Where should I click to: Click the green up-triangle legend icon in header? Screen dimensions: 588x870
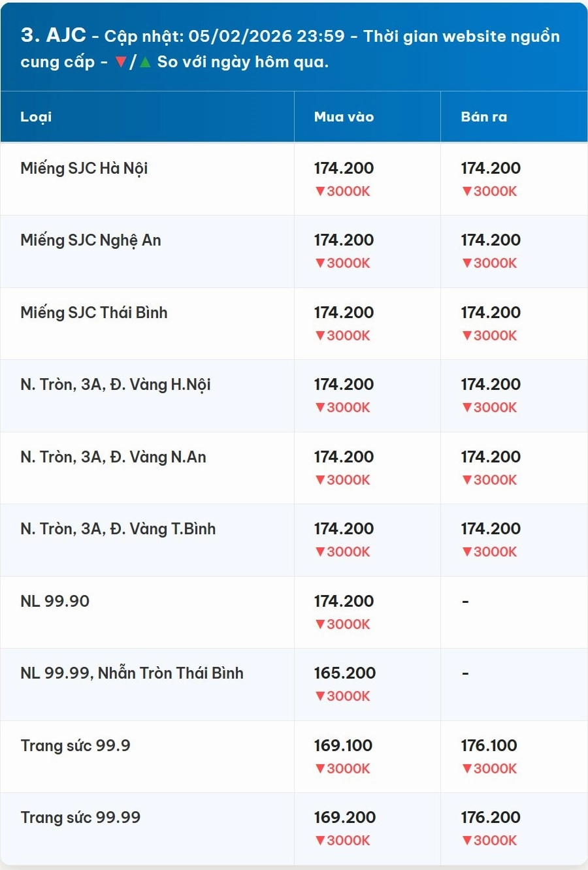(145, 62)
